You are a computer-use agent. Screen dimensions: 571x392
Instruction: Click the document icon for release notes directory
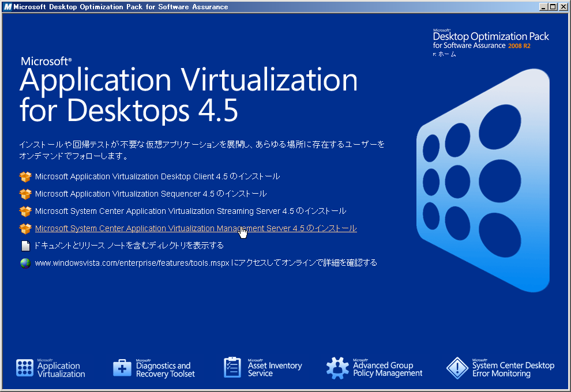pyautogui.click(x=25, y=246)
